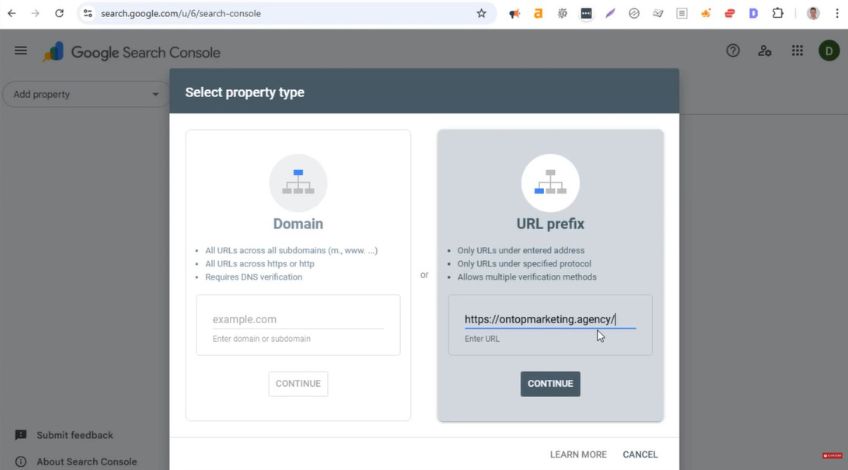Open the users and settings icon
This screenshot has width=848, height=470.
[765, 51]
